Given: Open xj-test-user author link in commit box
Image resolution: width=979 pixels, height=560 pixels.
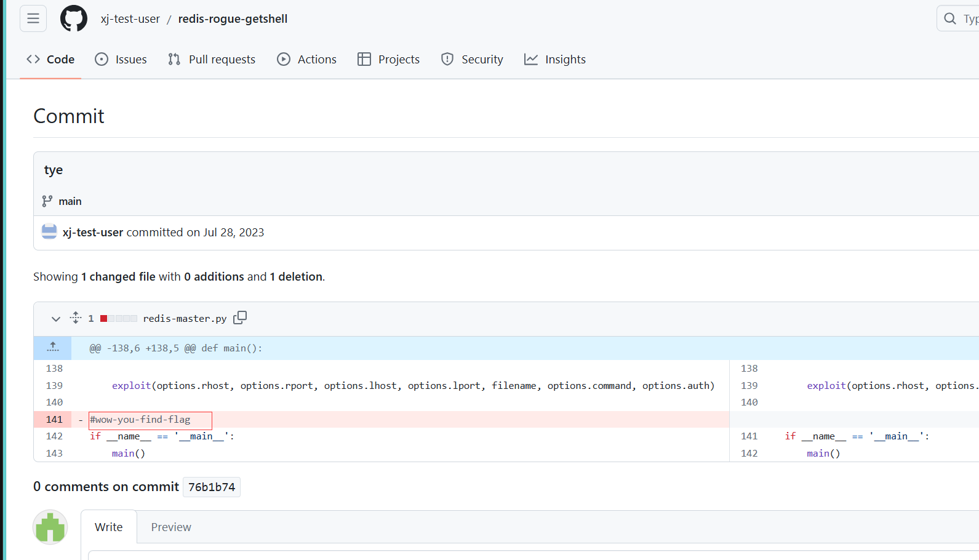Looking at the screenshot, I should tap(93, 232).
